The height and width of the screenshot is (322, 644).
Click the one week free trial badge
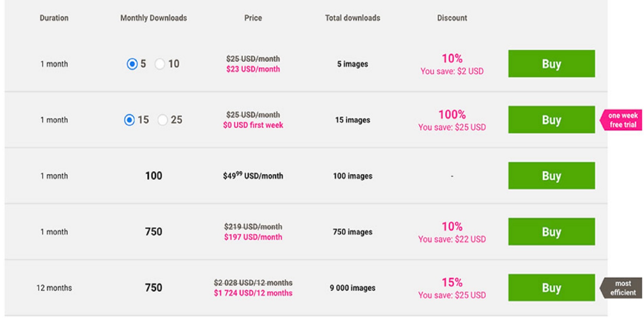(621, 120)
